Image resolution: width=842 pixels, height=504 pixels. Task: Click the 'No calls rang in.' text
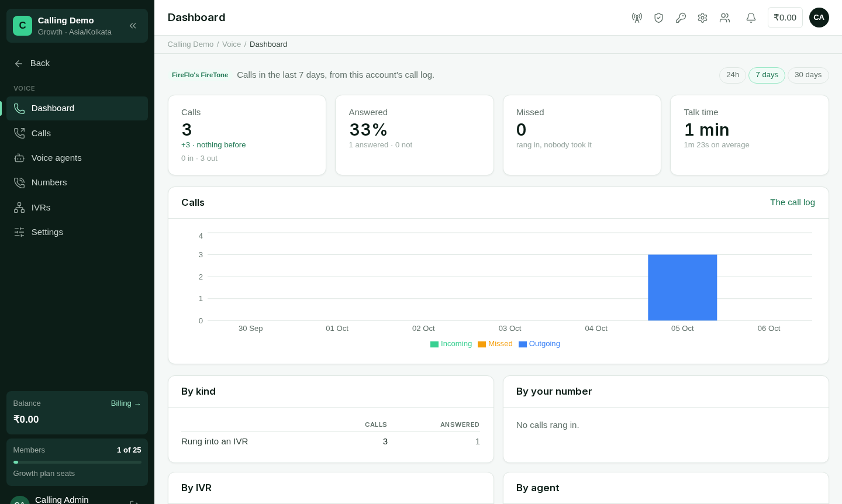[x=548, y=425]
